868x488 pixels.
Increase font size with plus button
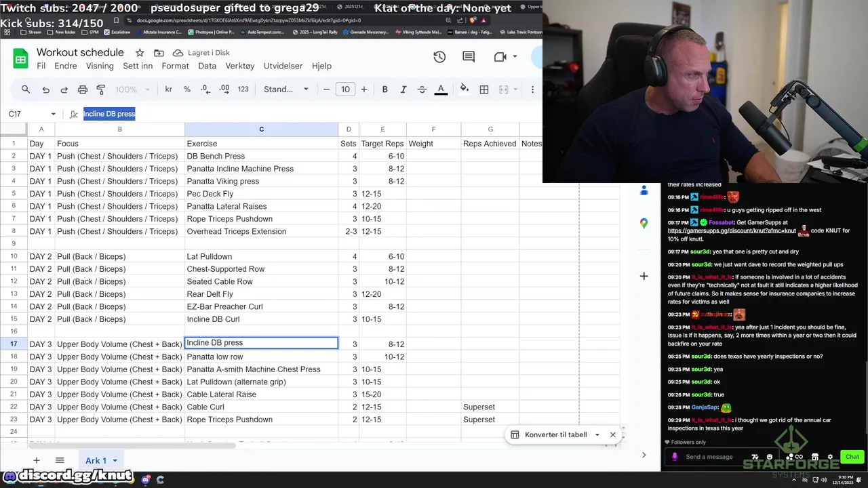tap(364, 89)
